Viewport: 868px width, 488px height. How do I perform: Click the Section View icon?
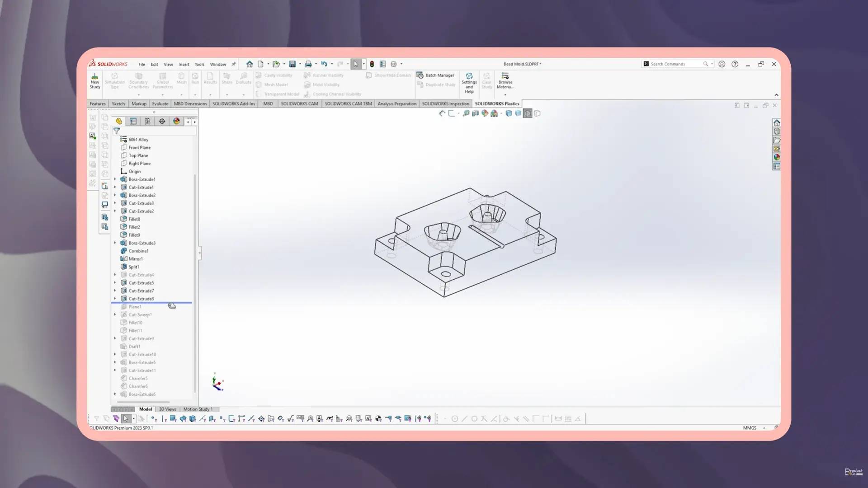click(475, 113)
